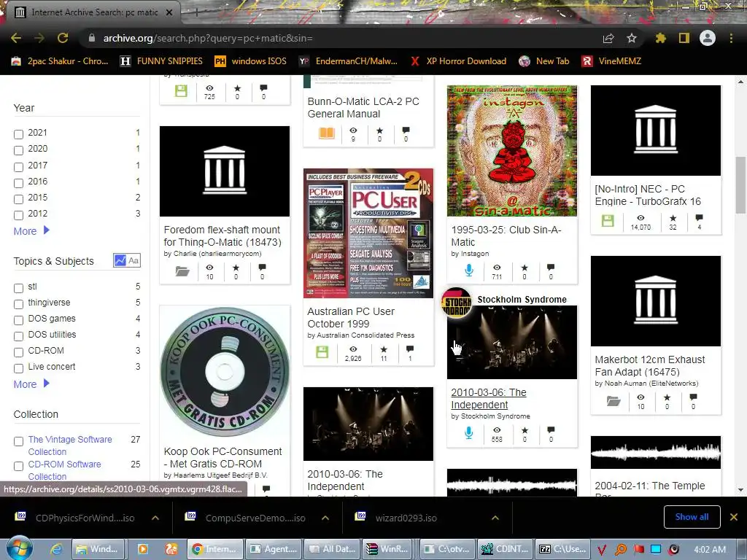Select the Internet Archive Search browser tab
This screenshot has height=560, width=747.
[93, 12]
